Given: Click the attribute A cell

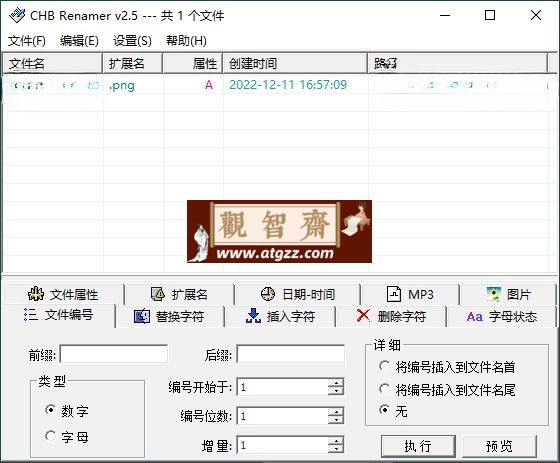Looking at the screenshot, I should tap(209, 85).
